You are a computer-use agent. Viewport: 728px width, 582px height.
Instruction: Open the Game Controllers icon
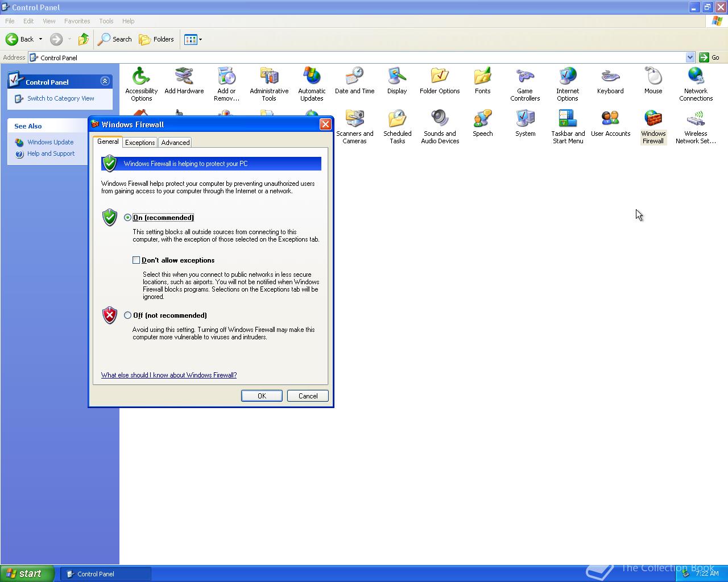coord(525,84)
